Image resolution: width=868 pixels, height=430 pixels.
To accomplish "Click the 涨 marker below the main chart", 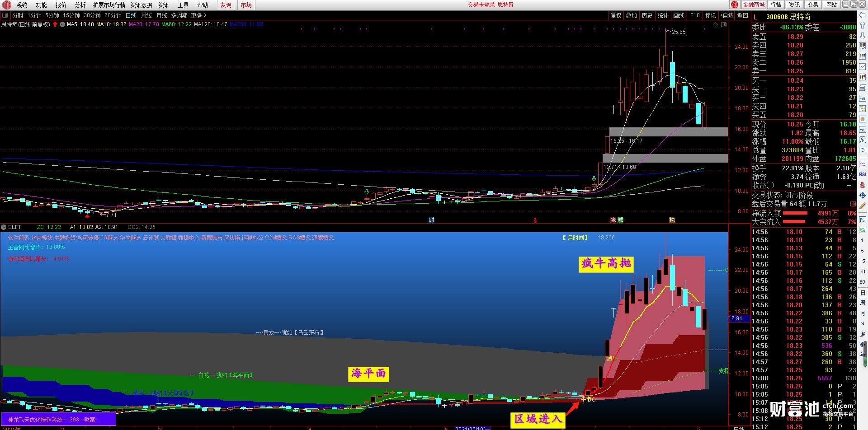I will tap(613, 220).
